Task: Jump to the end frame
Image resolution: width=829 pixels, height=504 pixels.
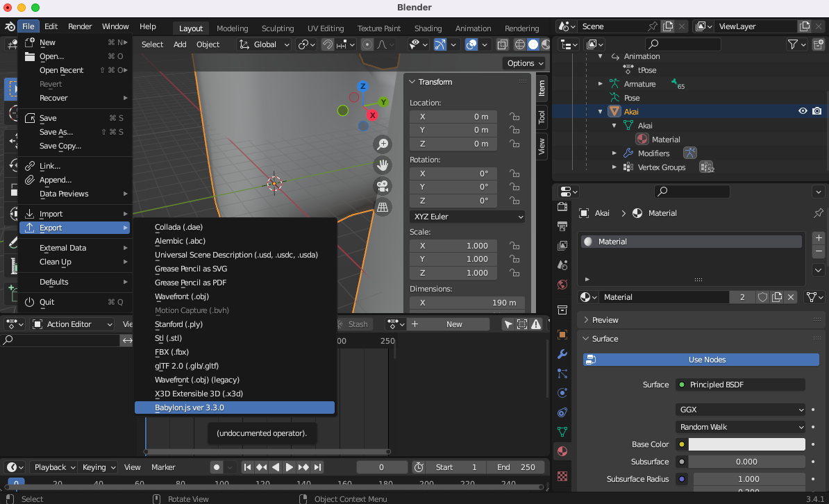Action: coord(317,467)
